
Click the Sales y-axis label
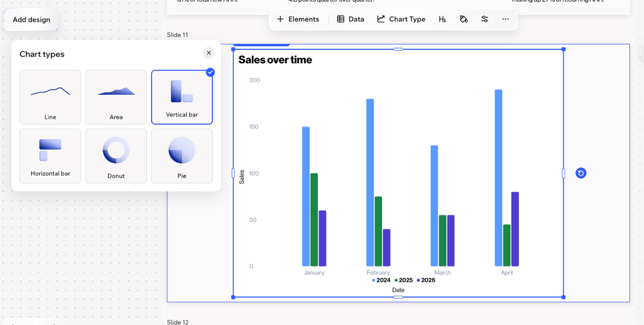[241, 177]
